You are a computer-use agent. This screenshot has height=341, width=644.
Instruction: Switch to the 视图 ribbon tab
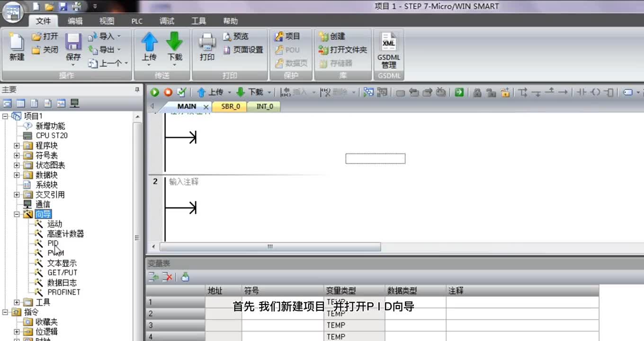(x=107, y=21)
